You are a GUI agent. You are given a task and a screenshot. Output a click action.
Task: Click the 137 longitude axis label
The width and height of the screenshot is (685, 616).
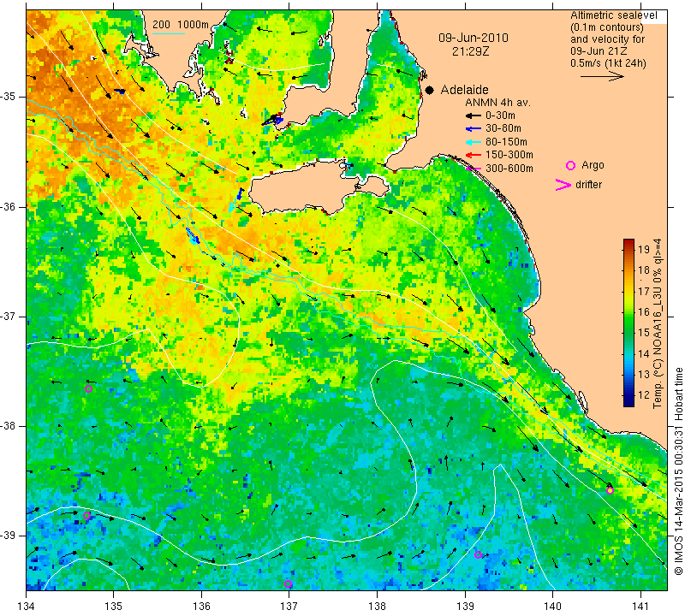coord(289,606)
